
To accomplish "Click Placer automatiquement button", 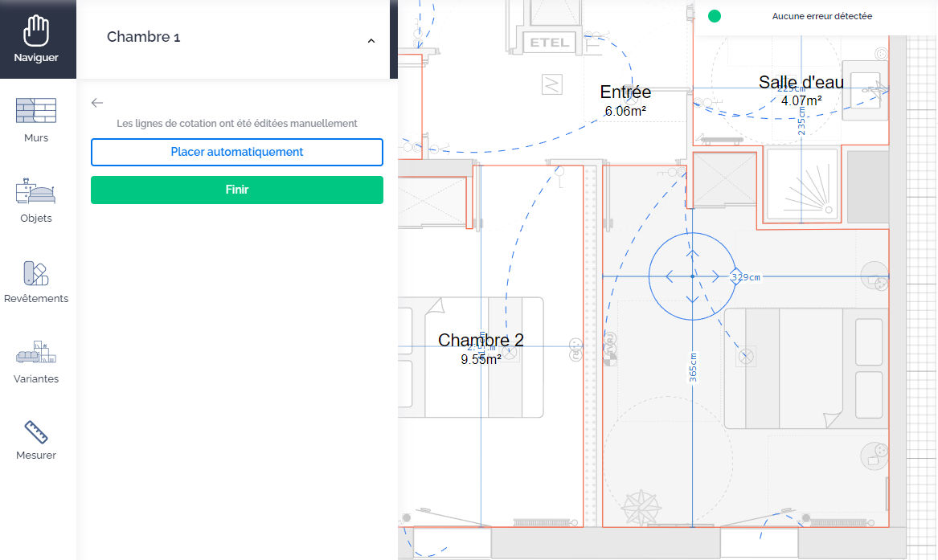I will tap(237, 152).
